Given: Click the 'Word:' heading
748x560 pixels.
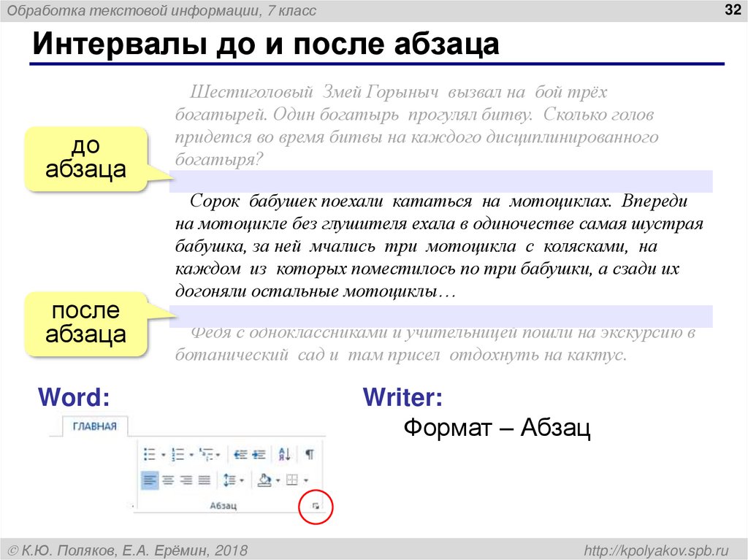Looking at the screenshot, I should click(x=74, y=397).
